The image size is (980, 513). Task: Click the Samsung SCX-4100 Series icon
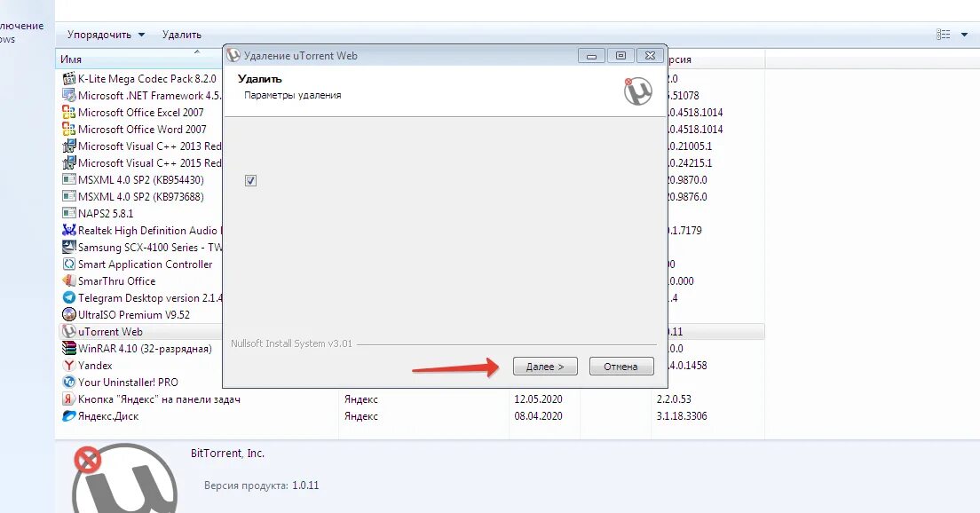click(68, 248)
